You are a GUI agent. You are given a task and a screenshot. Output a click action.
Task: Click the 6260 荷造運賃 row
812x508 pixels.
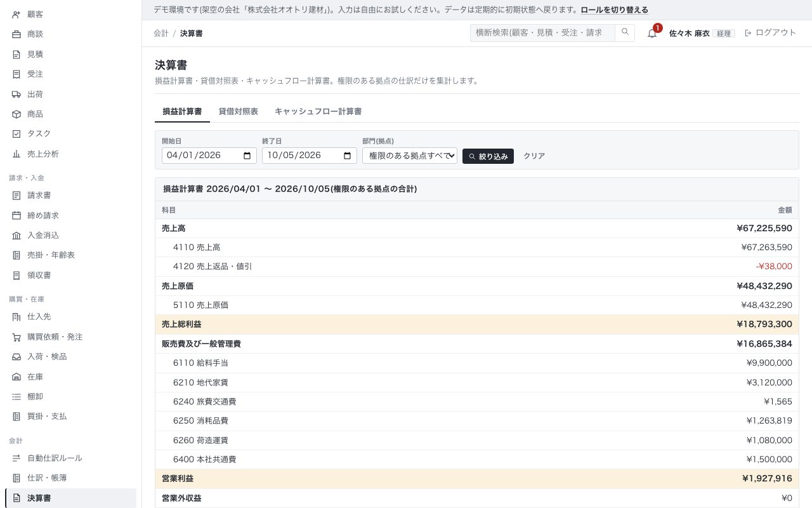tap(477, 441)
